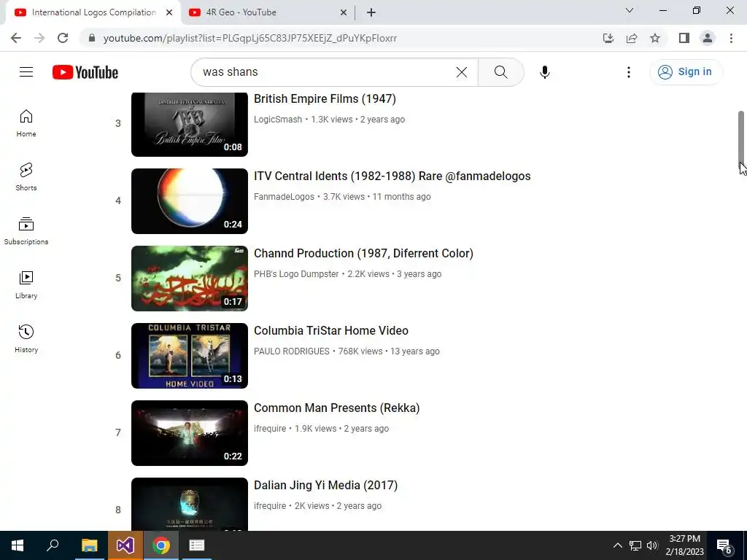The height and width of the screenshot is (560, 747).
Task: Show hidden system tray icons
Action: click(617, 545)
